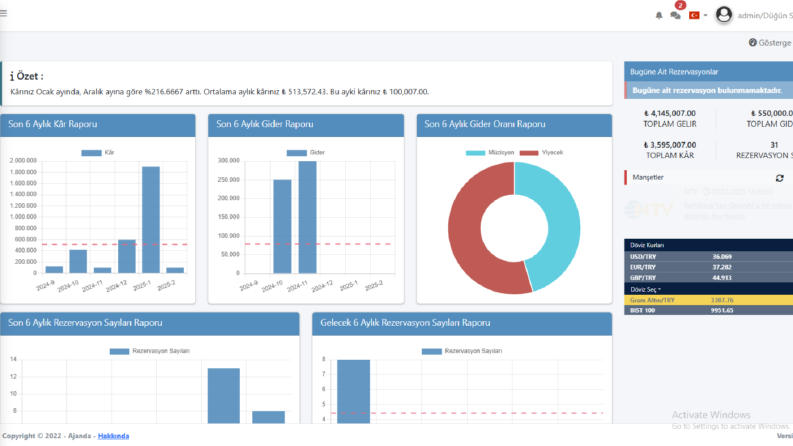This screenshot has height=446, width=793.
Task: Toggle the Kâr legend item
Action: tap(98, 153)
